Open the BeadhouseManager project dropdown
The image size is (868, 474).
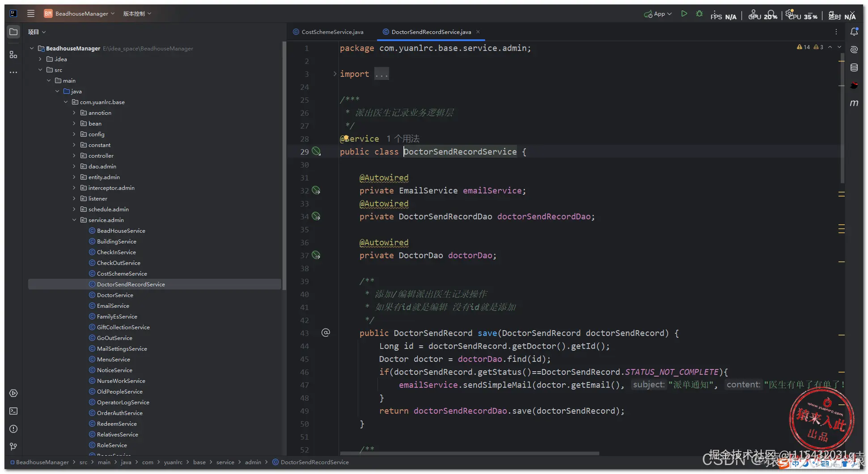click(x=80, y=13)
